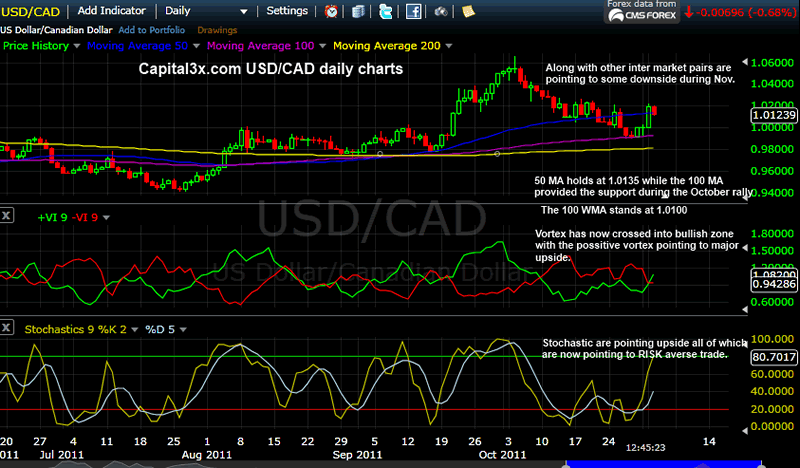Expand the Price History dropdown arrow

pyautogui.click(x=76, y=46)
